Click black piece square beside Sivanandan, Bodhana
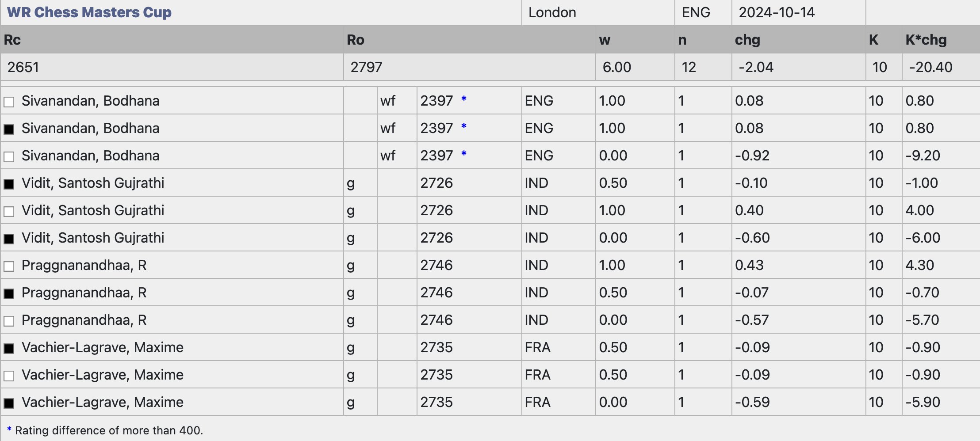 point(9,129)
